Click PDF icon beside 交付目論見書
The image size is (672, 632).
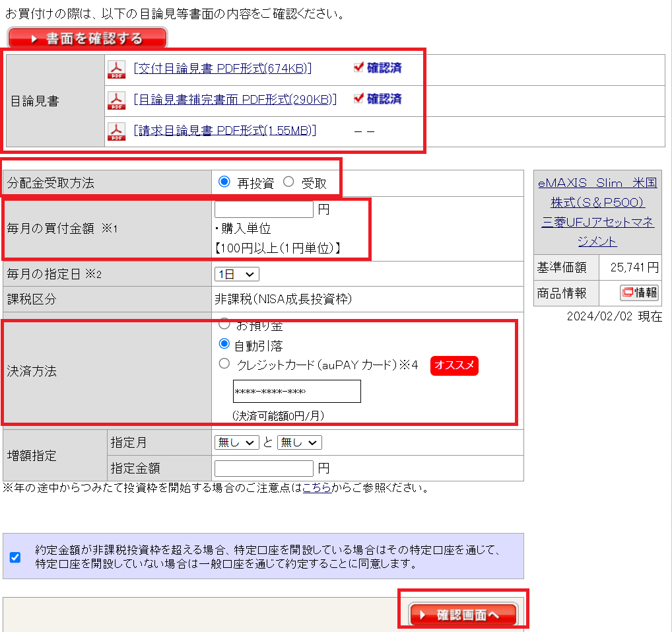pyautogui.click(x=116, y=69)
